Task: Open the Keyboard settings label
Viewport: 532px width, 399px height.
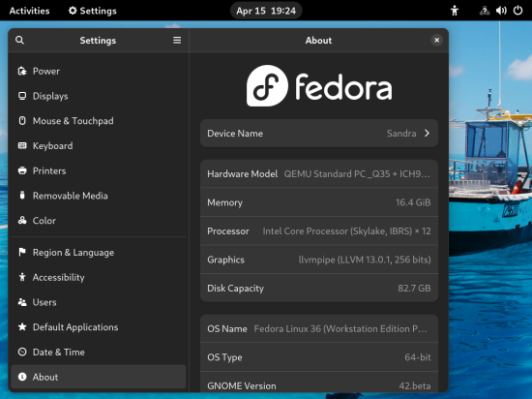Action: pyautogui.click(x=52, y=145)
